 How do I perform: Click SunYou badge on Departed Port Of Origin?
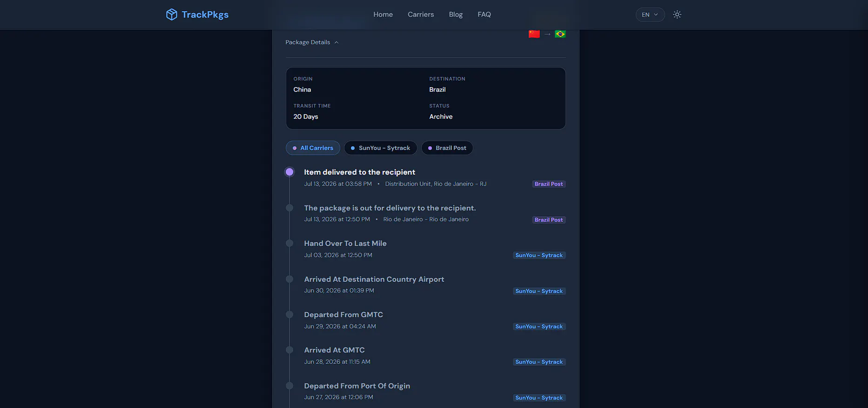pos(539,398)
